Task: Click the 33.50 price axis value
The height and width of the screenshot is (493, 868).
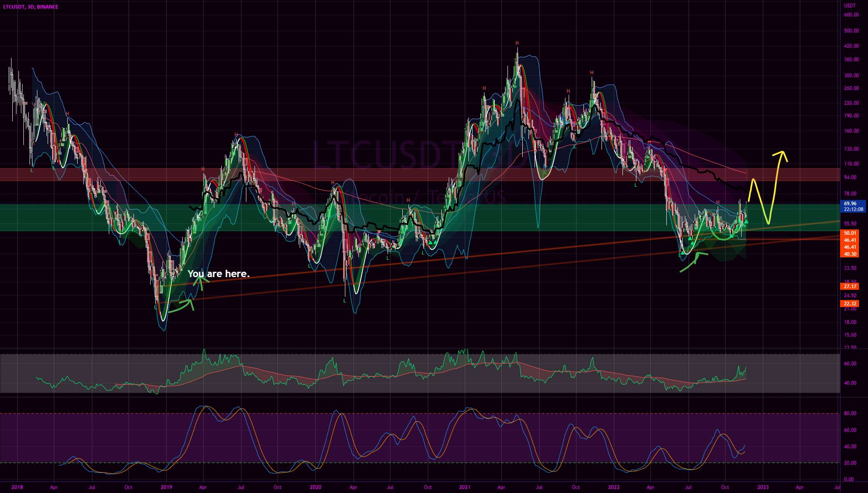Action: (850, 268)
